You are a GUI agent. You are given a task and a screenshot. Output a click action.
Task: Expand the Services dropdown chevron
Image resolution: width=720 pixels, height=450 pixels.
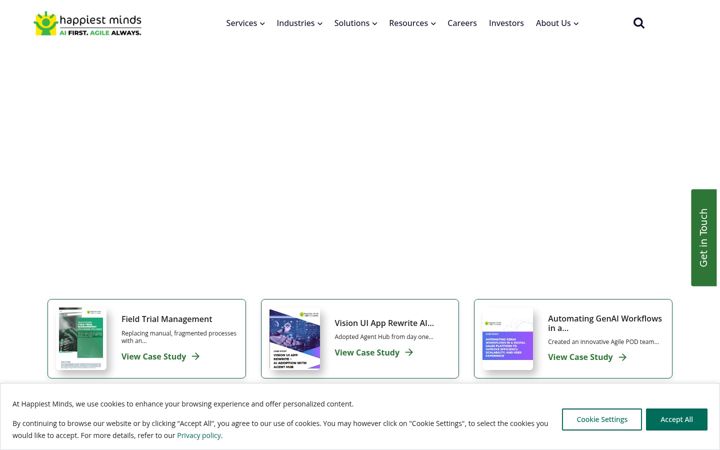pyautogui.click(x=262, y=24)
